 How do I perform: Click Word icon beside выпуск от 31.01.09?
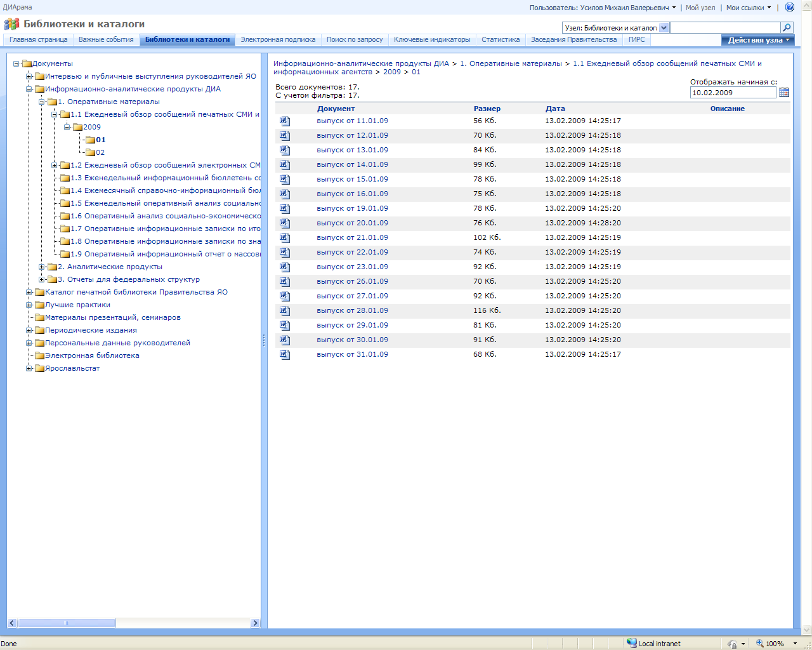click(x=285, y=355)
